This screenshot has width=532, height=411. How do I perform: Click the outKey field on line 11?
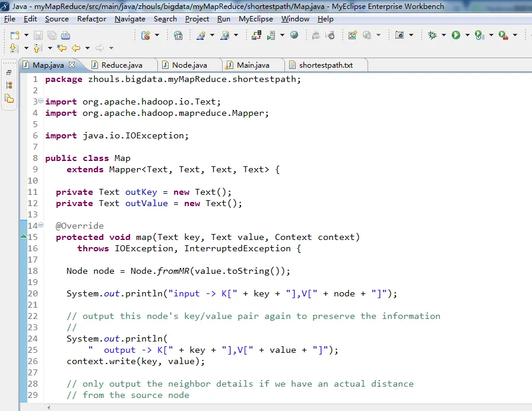141,192
